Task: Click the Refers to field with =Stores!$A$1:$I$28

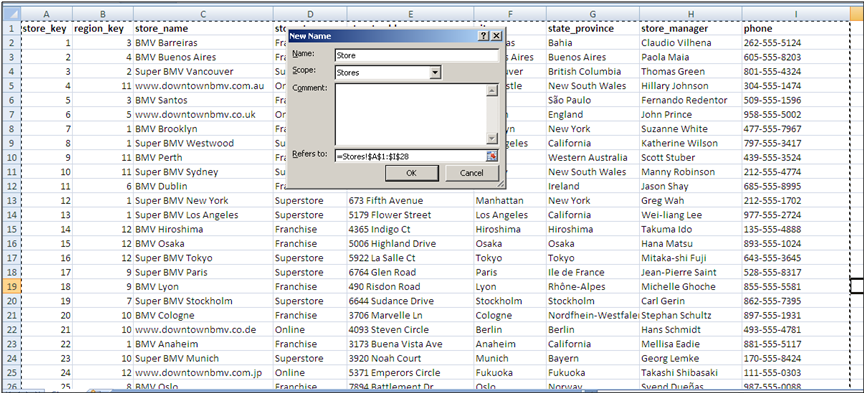Action: pyautogui.click(x=410, y=156)
